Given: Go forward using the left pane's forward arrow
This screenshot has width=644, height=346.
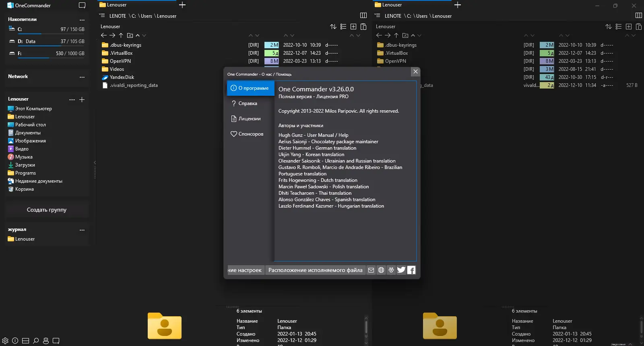Looking at the screenshot, I should tap(112, 35).
